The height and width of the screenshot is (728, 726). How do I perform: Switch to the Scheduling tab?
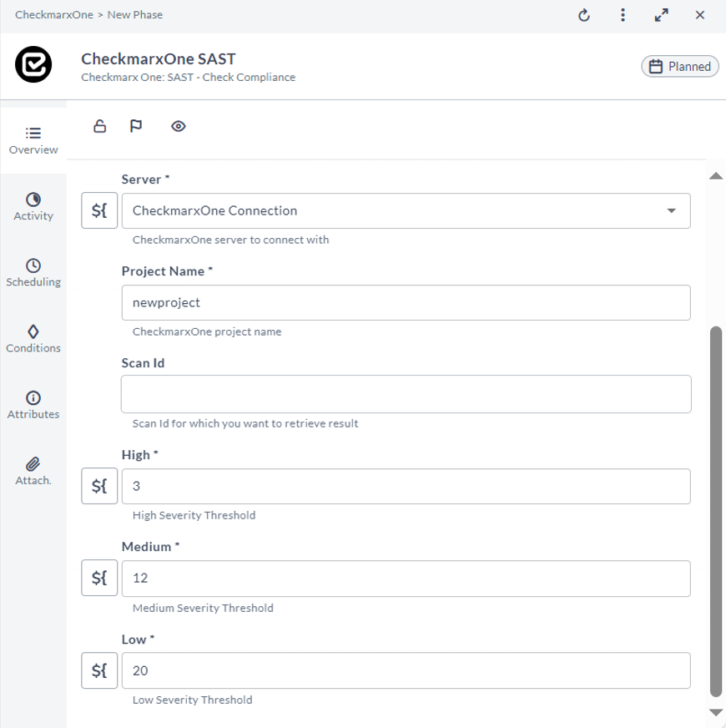[33, 273]
